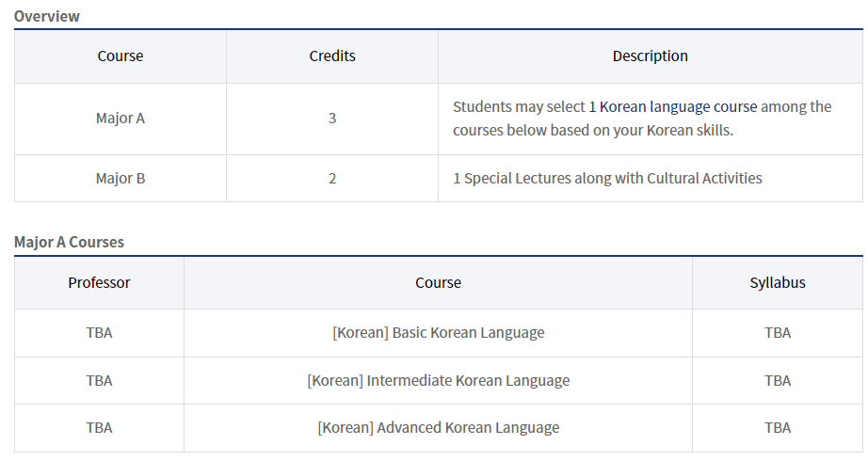Click the Course header in Major A table
Image resolution: width=868 pixels, height=461 pixels.
[x=438, y=282]
